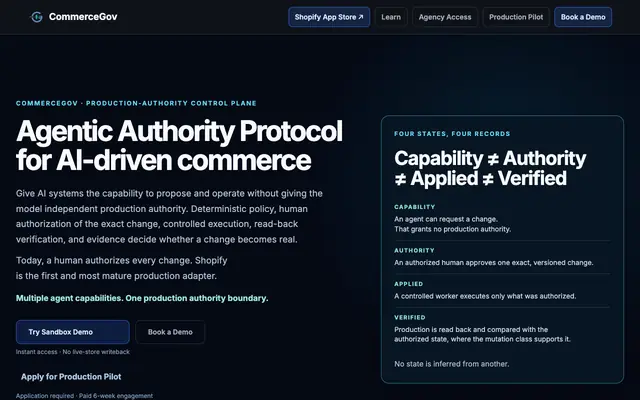640x400 pixels.
Task: Click 'FOUR STATES, FOUR RECORDS' label
Action: coord(452,134)
